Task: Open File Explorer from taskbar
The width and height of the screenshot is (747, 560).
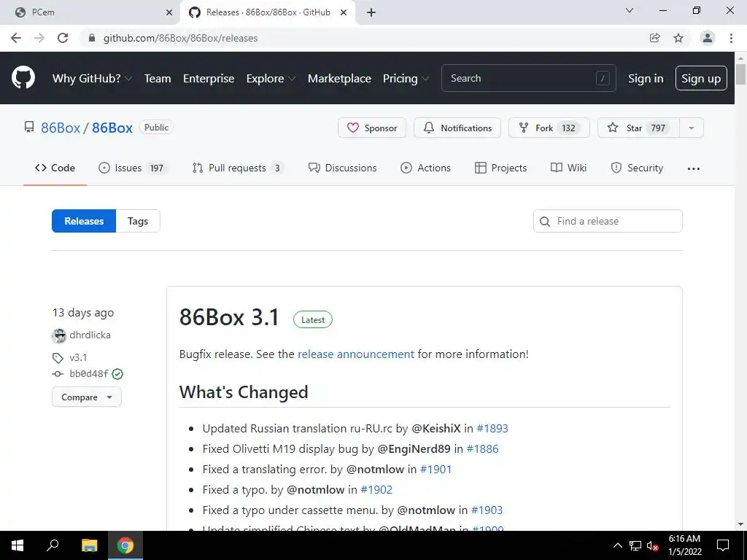Action: pos(89,545)
